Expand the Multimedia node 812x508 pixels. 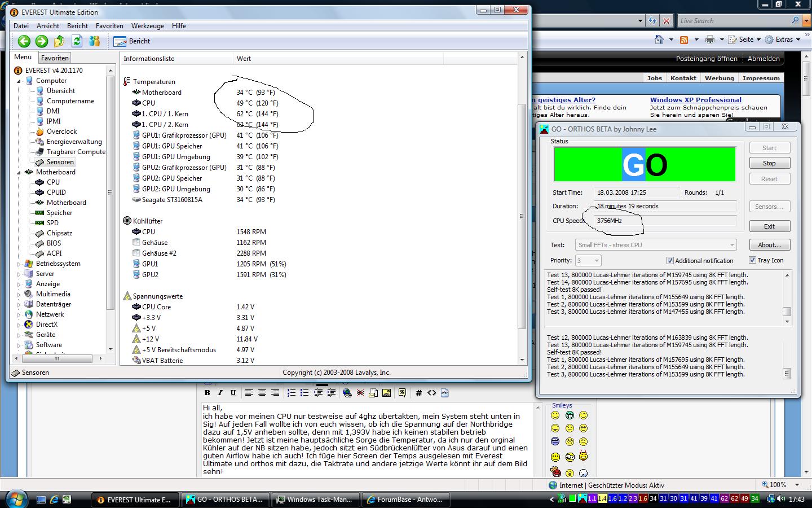pos(19,294)
